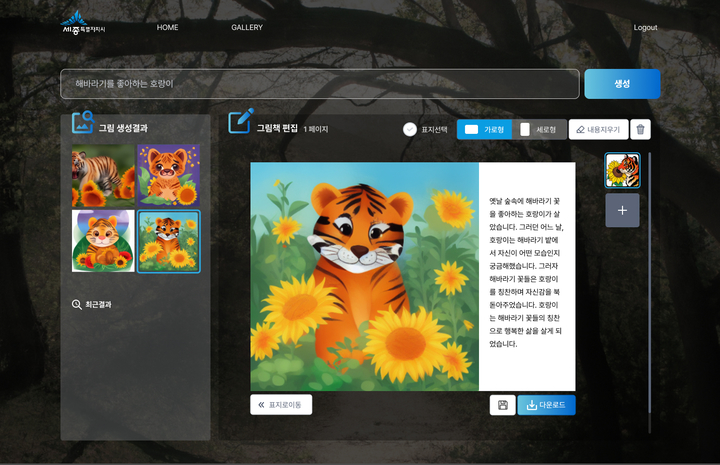
Task: Click the 다운로드 download button
Action: [x=546, y=405]
